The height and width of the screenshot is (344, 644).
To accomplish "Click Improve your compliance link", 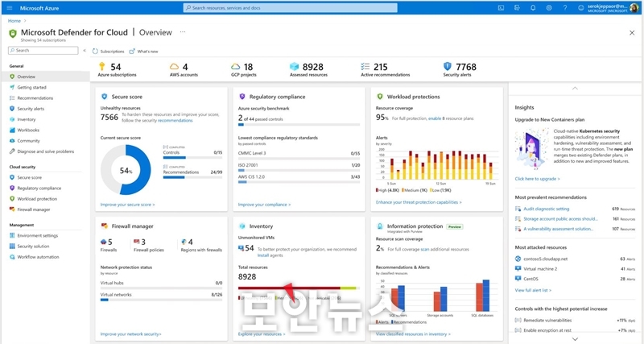I will (264, 205).
